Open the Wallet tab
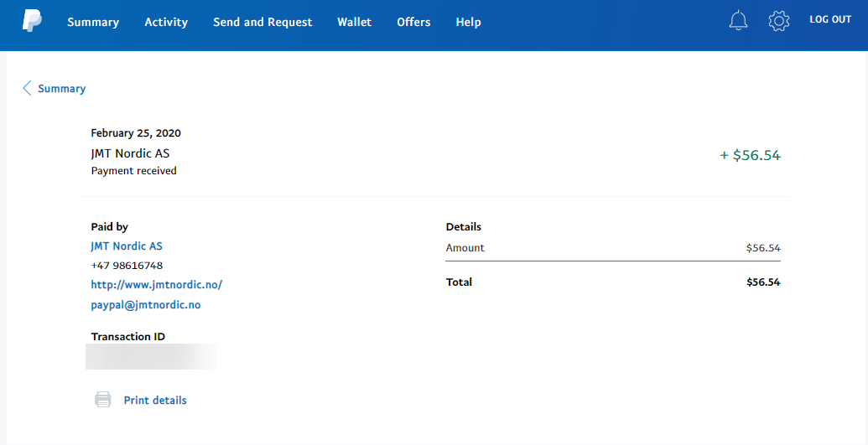 [354, 22]
